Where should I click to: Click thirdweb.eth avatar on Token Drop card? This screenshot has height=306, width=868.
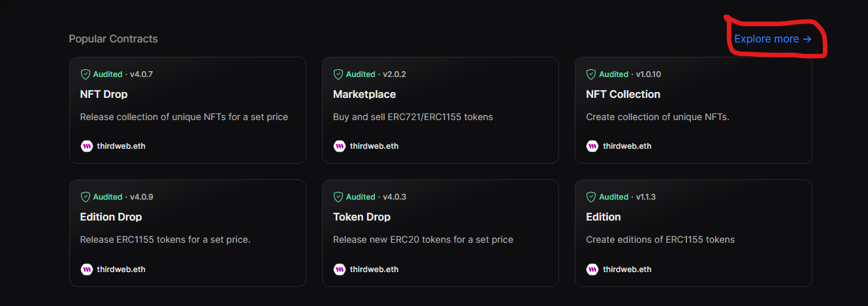339,269
